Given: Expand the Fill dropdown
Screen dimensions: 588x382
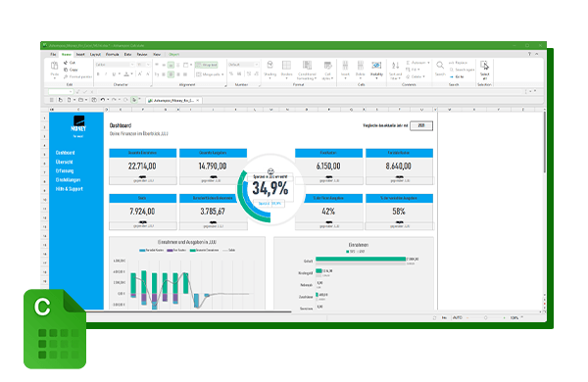Looking at the screenshot, I should pos(418,70).
